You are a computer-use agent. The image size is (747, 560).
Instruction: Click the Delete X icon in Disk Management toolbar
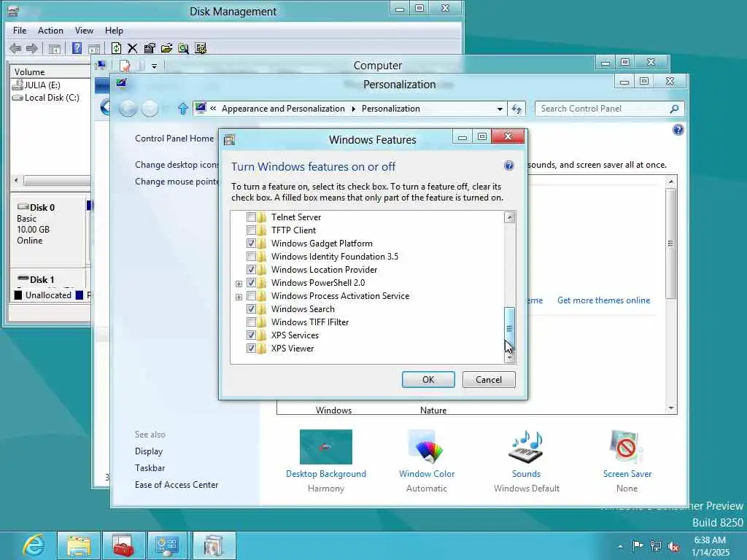coord(133,48)
